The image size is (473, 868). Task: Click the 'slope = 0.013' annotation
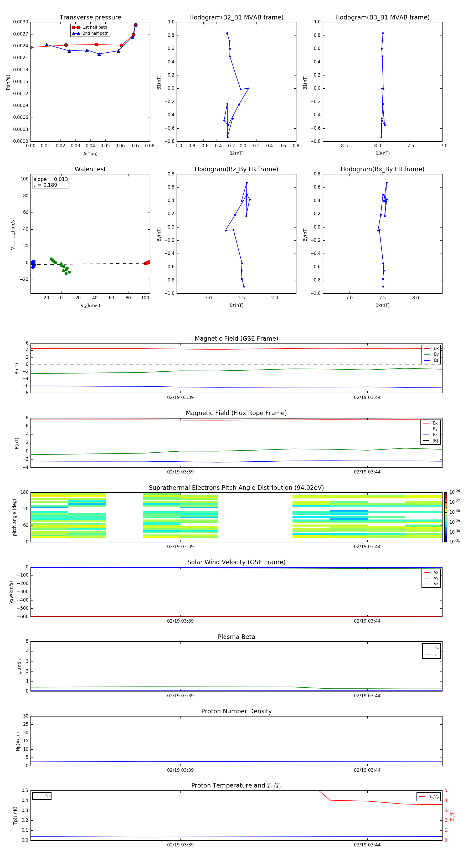[51, 179]
